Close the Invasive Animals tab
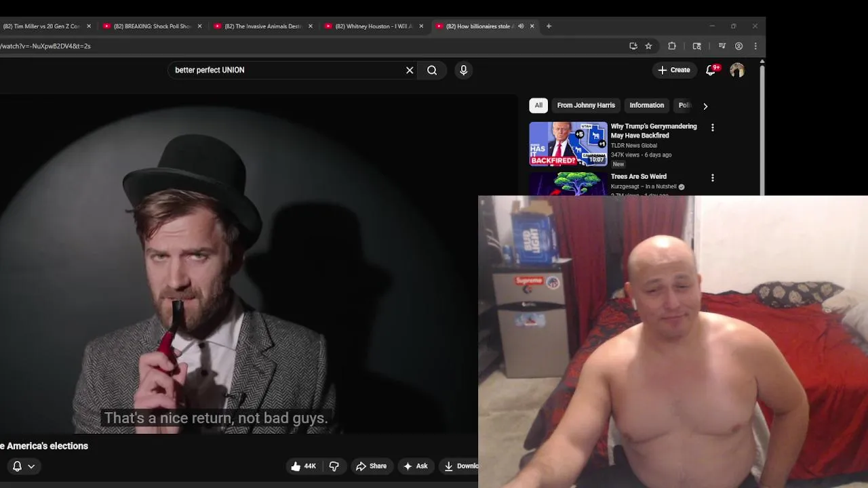Screen dimensions: 868x488 tap(311, 26)
